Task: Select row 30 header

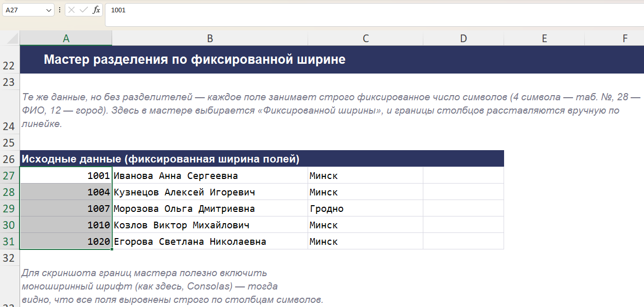Action: pyautogui.click(x=10, y=225)
